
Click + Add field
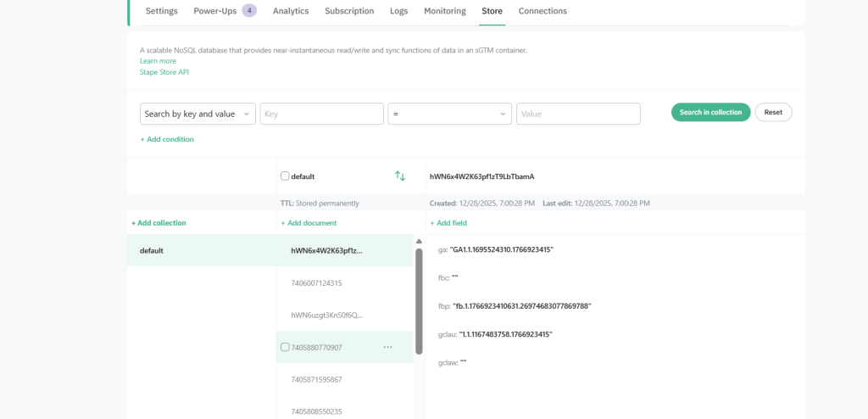pos(448,223)
